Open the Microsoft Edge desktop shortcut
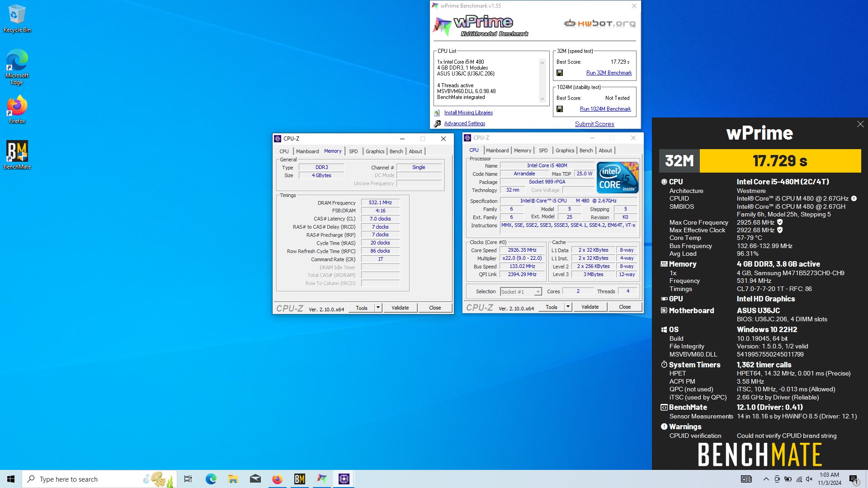This screenshot has height=488, width=868. click(x=17, y=67)
